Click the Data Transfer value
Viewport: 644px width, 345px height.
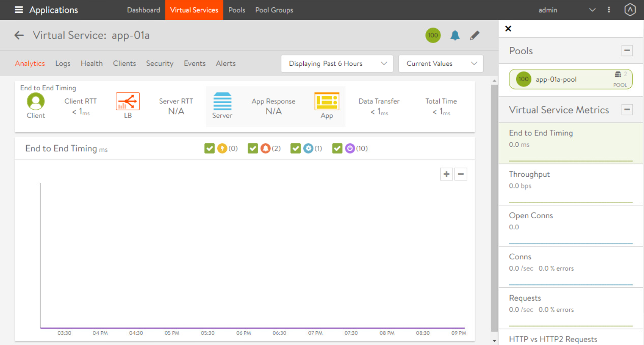coord(379,112)
